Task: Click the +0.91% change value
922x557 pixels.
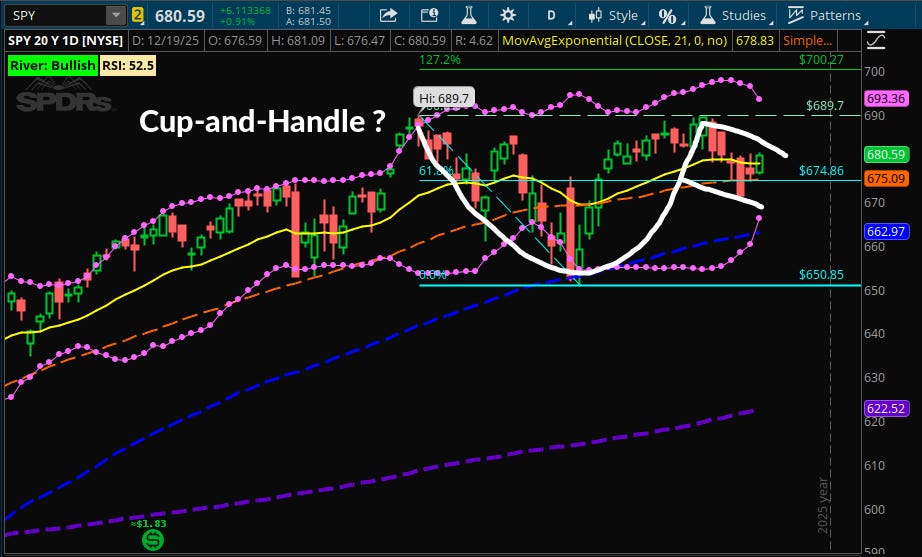Action: [x=237, y=21]
